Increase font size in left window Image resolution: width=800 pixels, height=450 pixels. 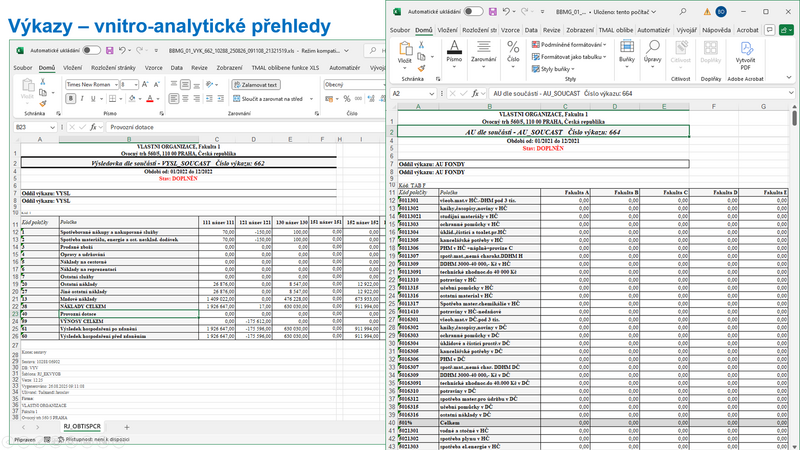tap(145, 85)
